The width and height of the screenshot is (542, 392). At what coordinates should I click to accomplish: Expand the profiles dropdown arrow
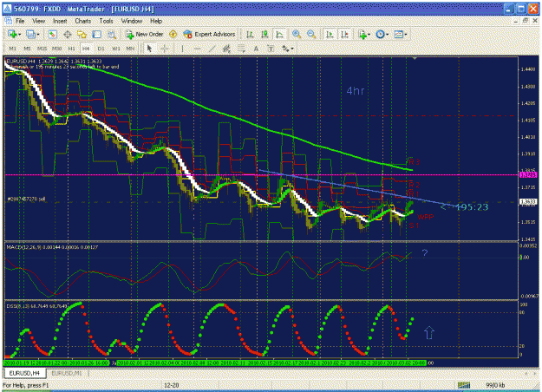point(38,34)
